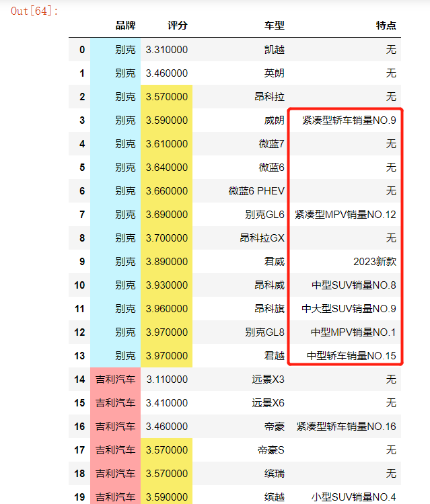Click feature cell 紧凑型MPV销量NO.12
The image size is (430, 504).
[x=345, y=215]
